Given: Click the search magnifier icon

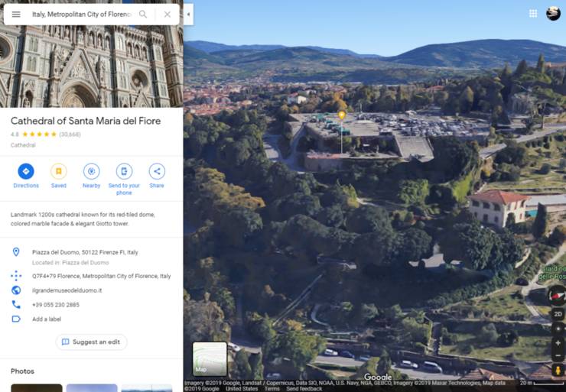Looking at the screenshot, I should tap(143, 15).
